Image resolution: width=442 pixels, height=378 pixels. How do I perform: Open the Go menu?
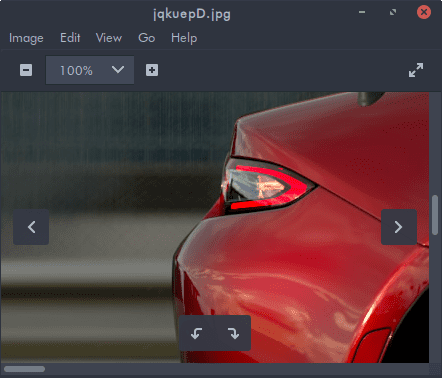click(x=147, y=38)
